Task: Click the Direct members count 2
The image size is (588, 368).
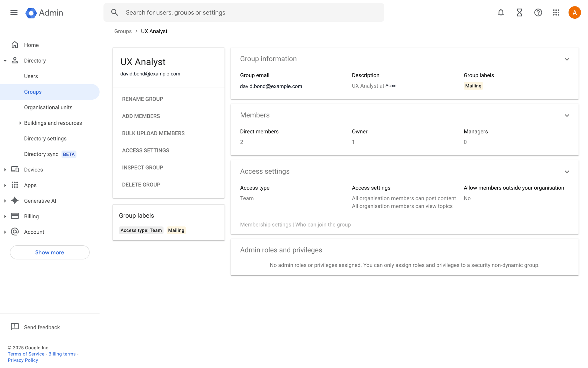Action: 242,142
